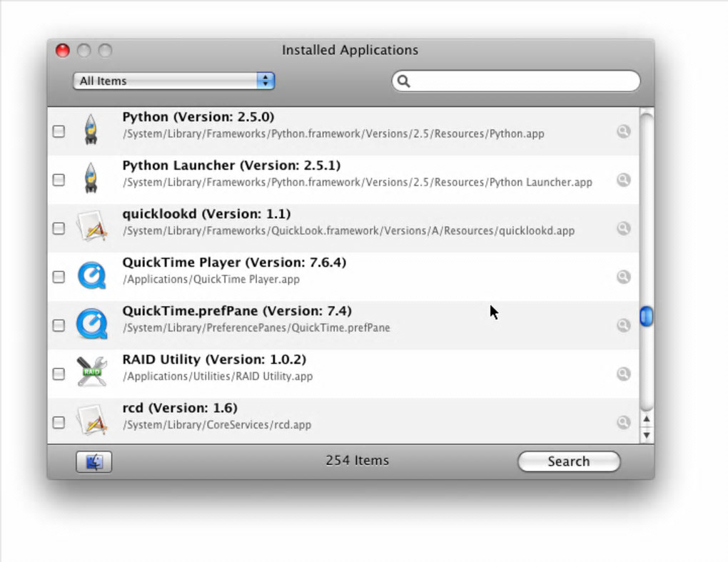
Task: Check the quicklookd checkbox
Action: pyautogui.click(x=59, y=228)
